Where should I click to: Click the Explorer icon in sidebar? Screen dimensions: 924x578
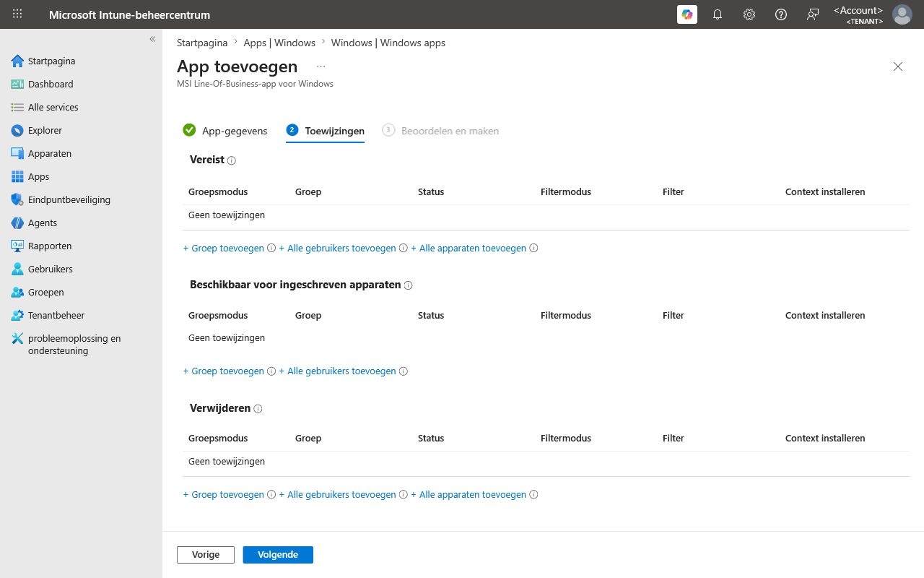coord(17,131)
